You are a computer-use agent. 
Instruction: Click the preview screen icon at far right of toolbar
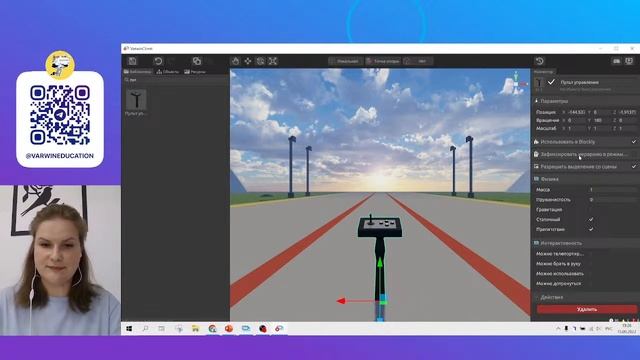tap(629, 61)
